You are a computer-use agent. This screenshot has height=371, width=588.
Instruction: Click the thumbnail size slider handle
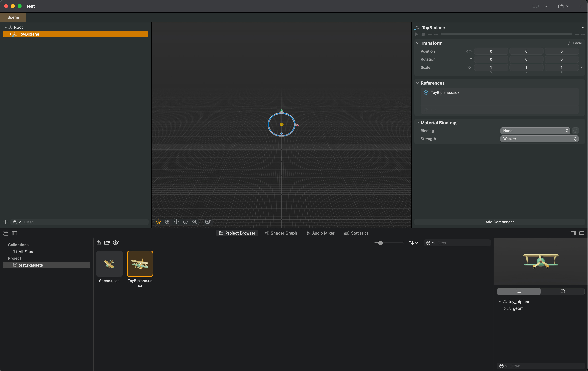pyautogui.click(x=380, y=243)
